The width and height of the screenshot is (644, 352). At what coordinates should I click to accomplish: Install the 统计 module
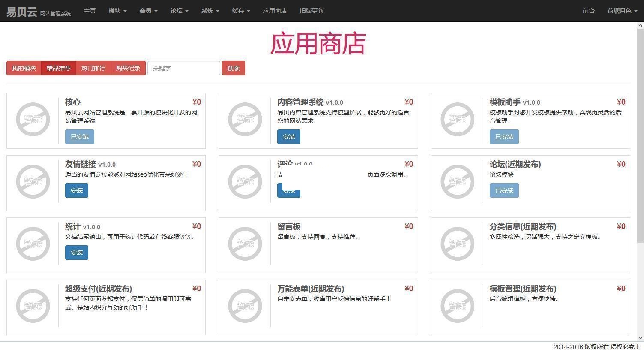pos(77,253)
